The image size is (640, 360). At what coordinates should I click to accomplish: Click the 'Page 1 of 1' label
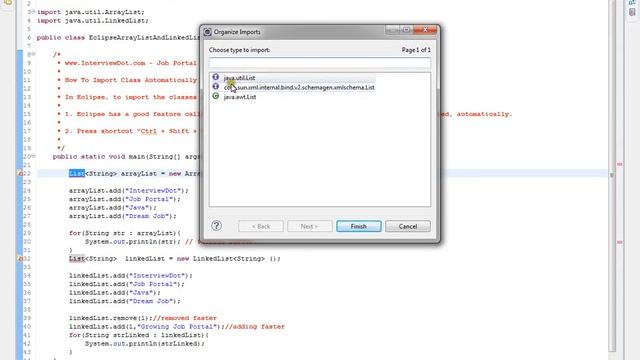(416, 50)
